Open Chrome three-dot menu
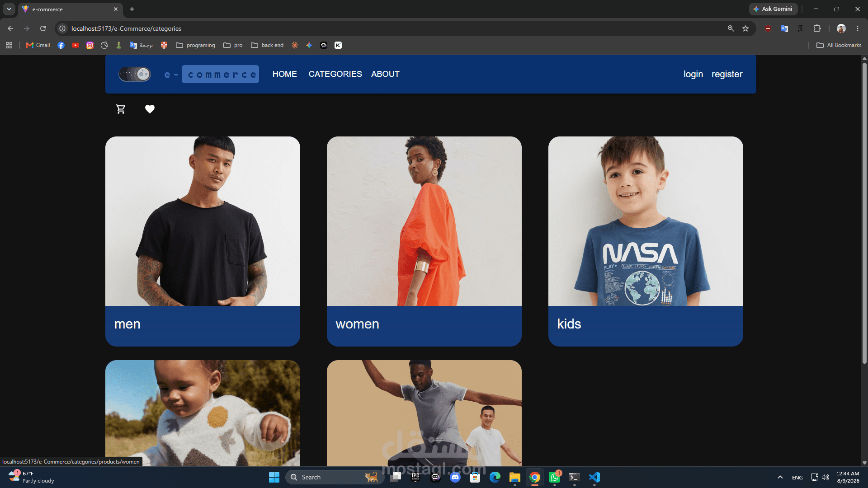 (x=858, y=28)
